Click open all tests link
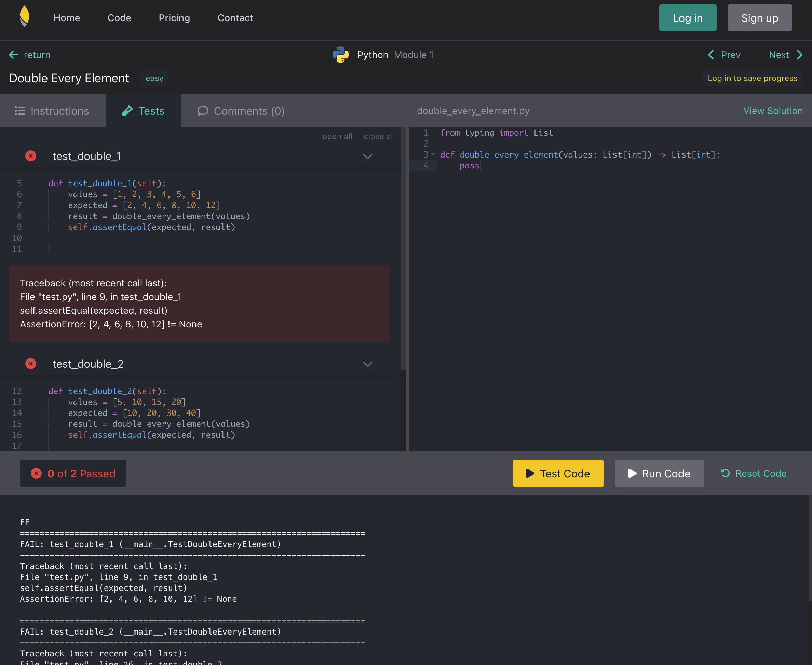Image resolution: width=812 pixels, height=665 pixels. pyautogui.click(x=337, y=136)
